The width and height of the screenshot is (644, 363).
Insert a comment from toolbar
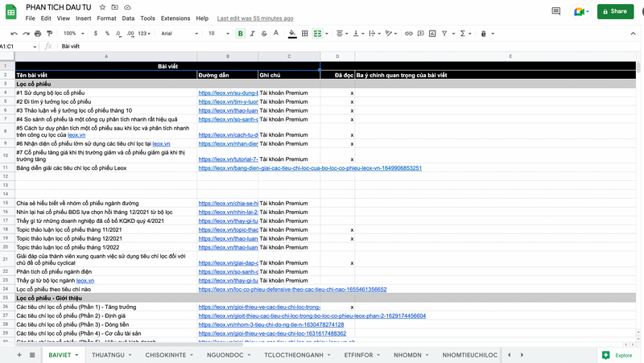(420, 34)
